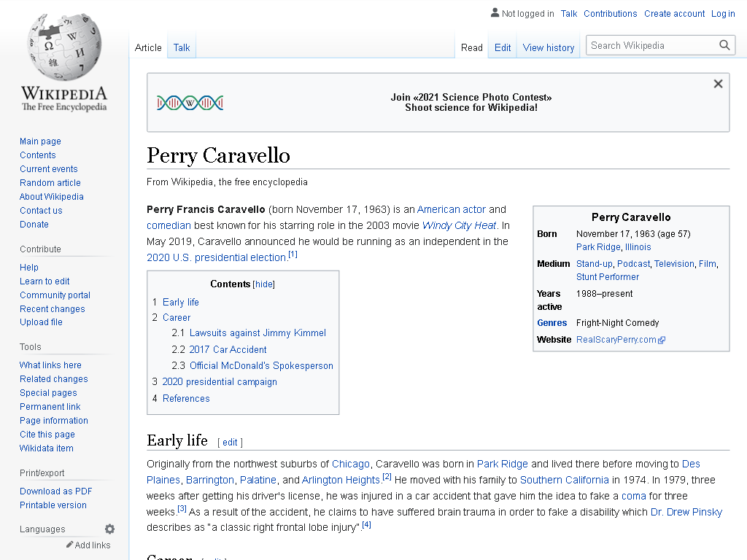
Task: Open external link icon beside RealScaryPerry.com
Action: (x=662, y=340)
